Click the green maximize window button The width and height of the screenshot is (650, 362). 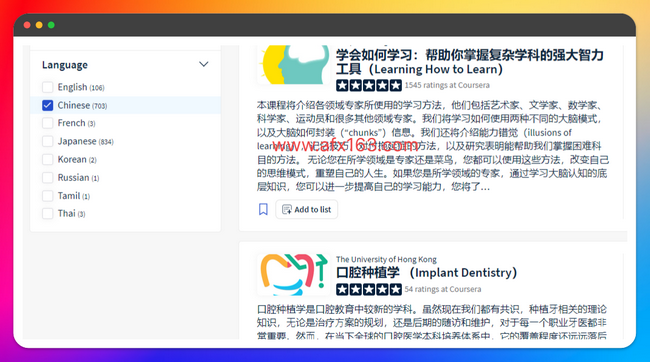pos(51,25)
